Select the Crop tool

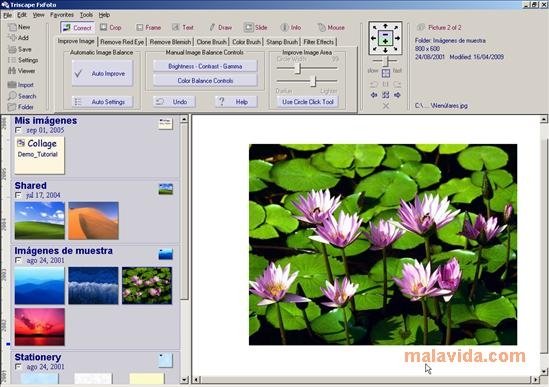[110, 27]
